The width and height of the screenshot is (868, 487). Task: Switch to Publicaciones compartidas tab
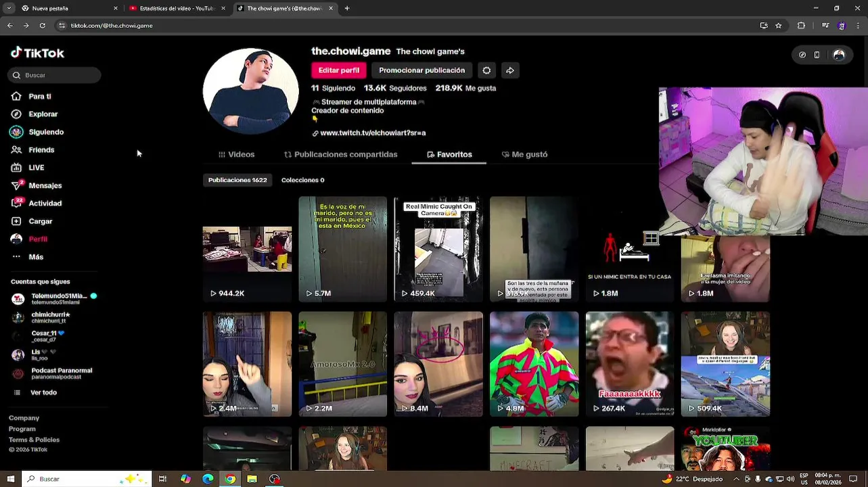(x=340, y=154)
